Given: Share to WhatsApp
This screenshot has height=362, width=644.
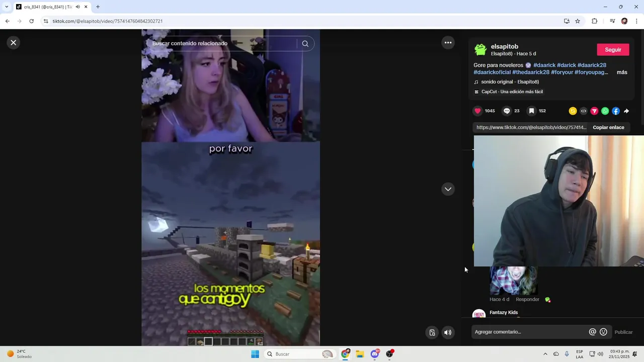Looking at the screenshot, I should click(605, 111).
